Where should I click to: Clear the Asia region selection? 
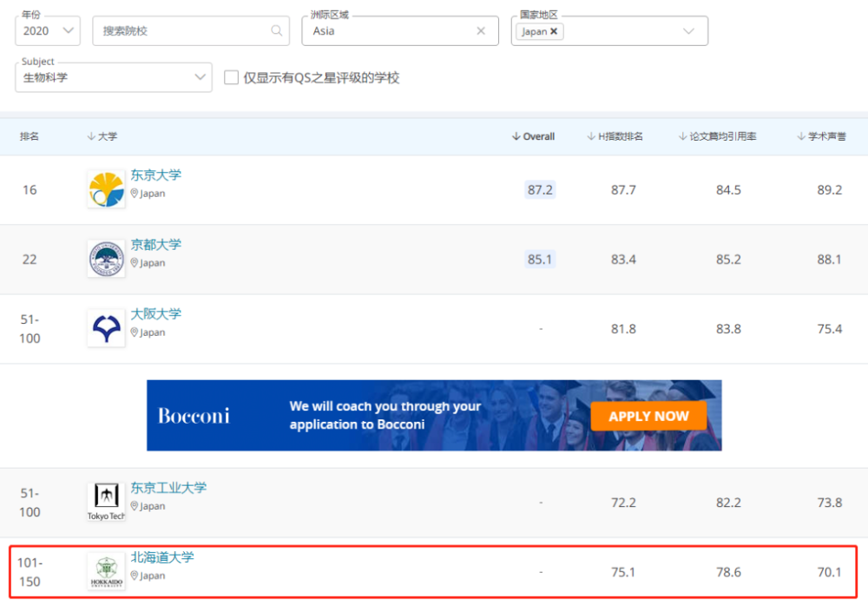click(481, 31)
